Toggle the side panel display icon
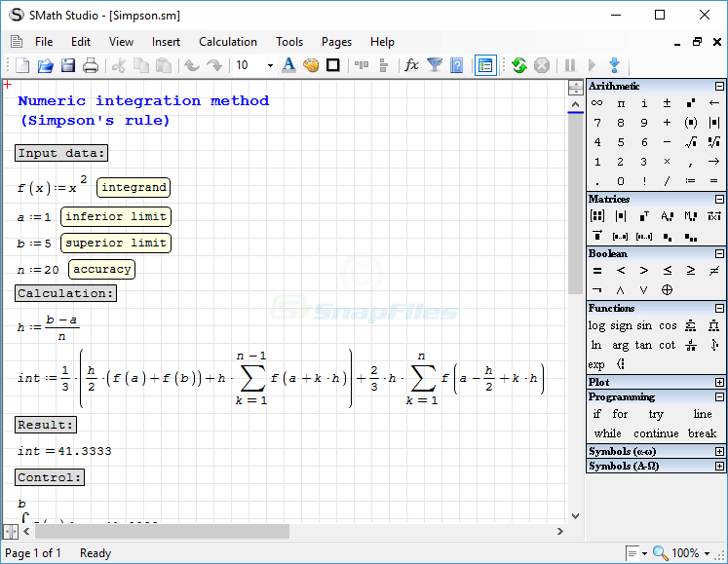The width and height of the screenshot is (728, 564). click(485, 65)
